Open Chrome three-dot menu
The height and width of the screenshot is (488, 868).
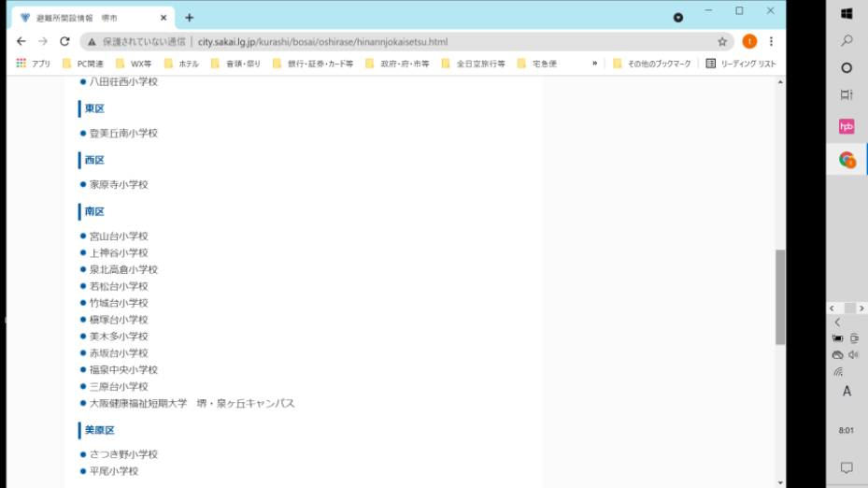pos(771,41)
